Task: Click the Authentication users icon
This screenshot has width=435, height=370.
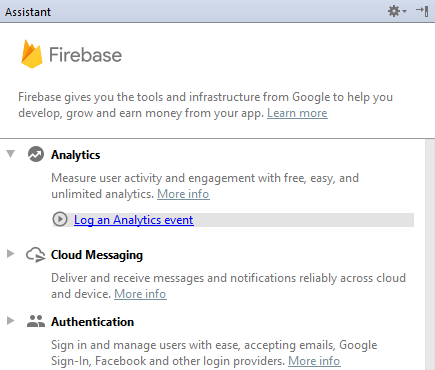Action: [x=36, y=321]
